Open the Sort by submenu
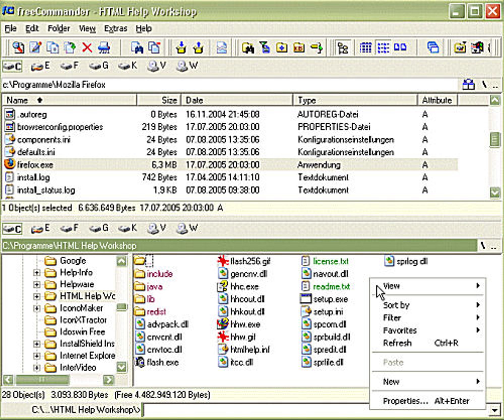This screenshot has height=420, width=504. point(428,305)
